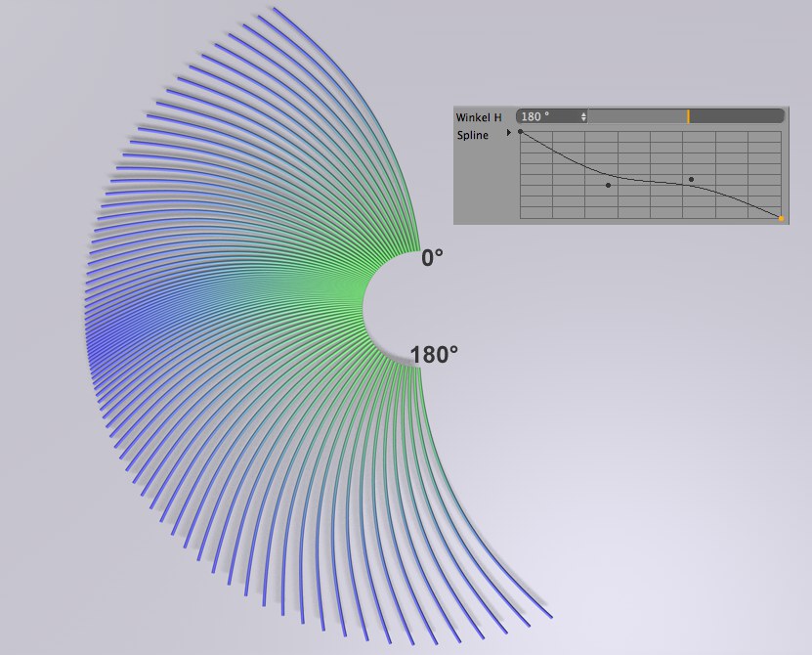Click the tip of the topmost blue strand
Screen dimensions: 812x655
[x=275, y=10]
